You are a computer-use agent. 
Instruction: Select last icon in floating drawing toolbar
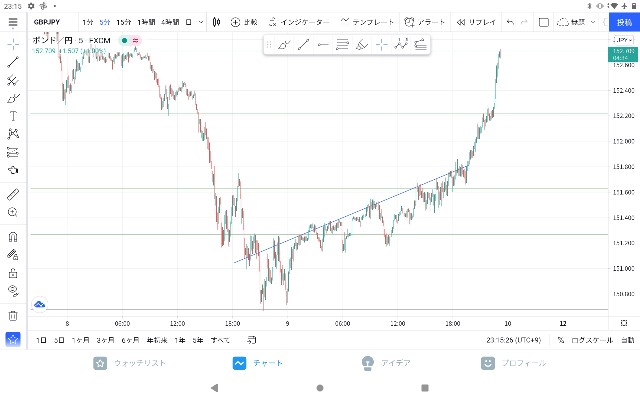(420, 44)
